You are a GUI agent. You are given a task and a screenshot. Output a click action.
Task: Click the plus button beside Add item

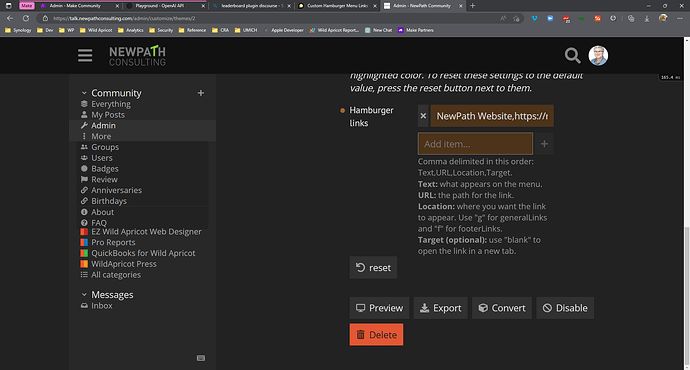544,144
